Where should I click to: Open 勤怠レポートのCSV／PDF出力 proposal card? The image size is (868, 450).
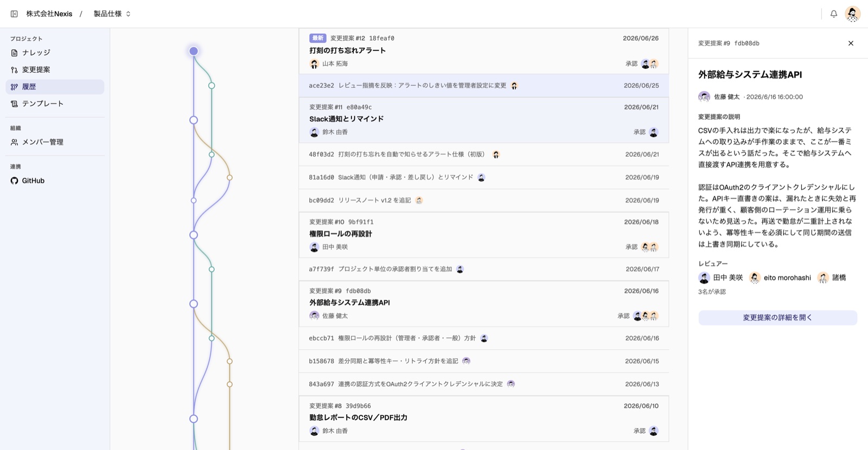(x=483, y=419)
